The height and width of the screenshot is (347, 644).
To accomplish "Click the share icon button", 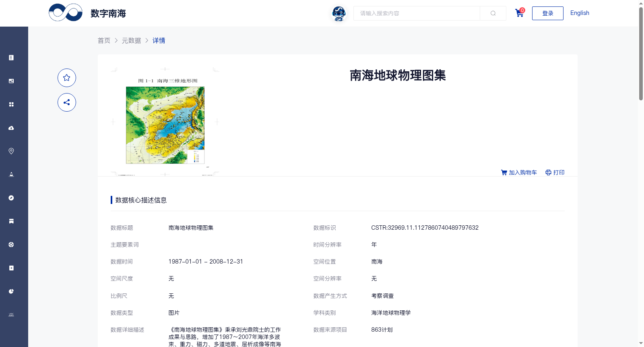I will (67, 102).
